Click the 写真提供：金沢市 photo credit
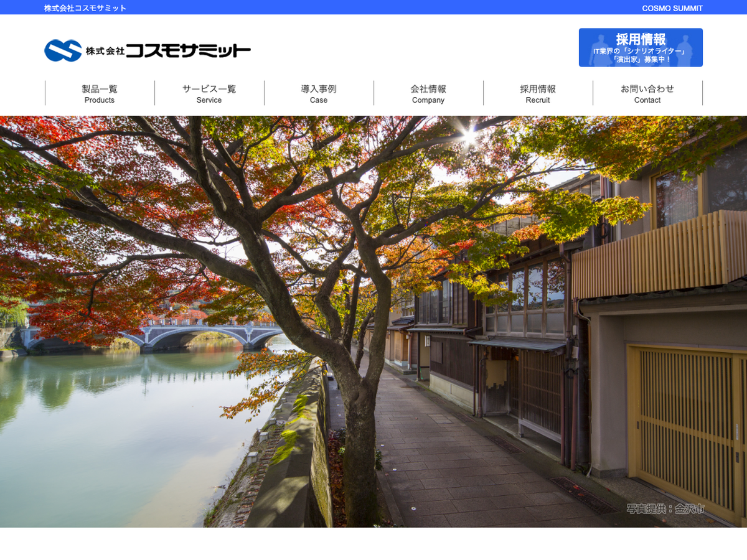Viewport: 747px width, 560px height. (x=665, y=509)
